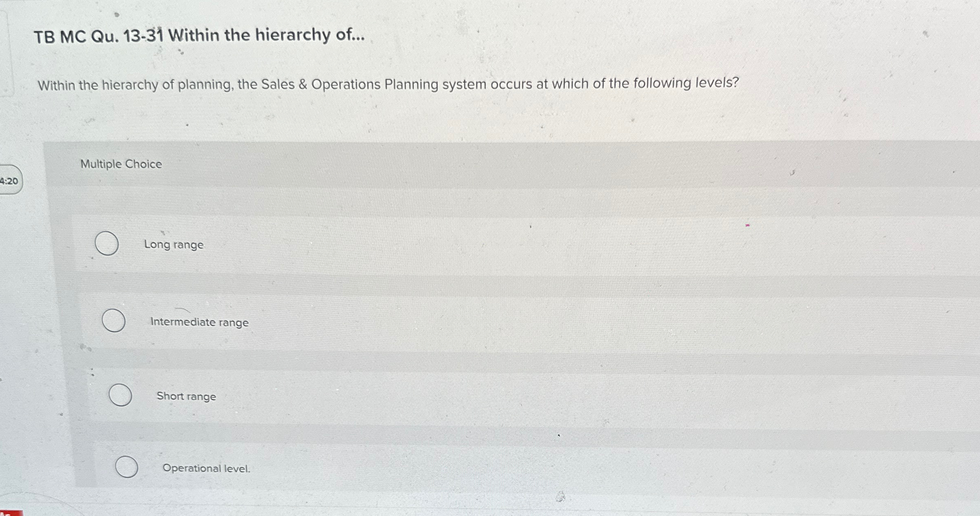Click the 'Intermediate range' answer label text

click(x=199, y=322)
